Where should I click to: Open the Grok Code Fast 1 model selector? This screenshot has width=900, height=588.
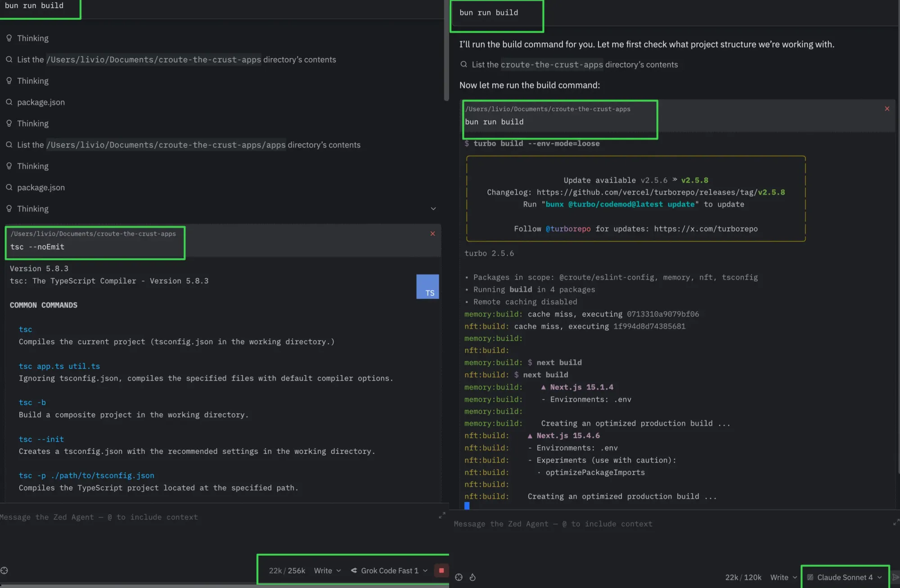[x=389, y=570]
